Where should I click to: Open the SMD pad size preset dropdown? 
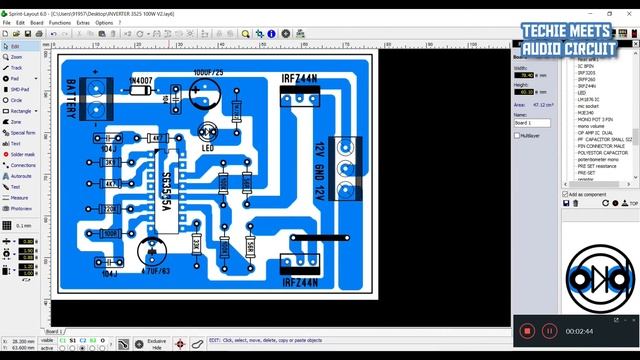(x=14, y=270)
